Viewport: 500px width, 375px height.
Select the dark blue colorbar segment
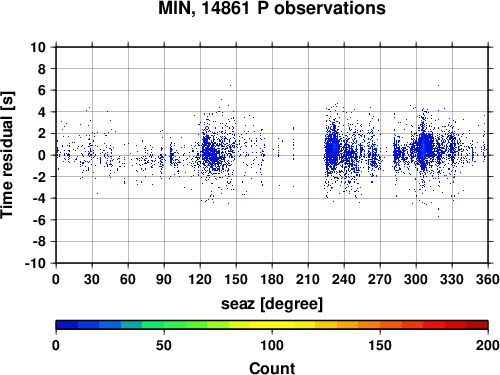pos(67,325)
